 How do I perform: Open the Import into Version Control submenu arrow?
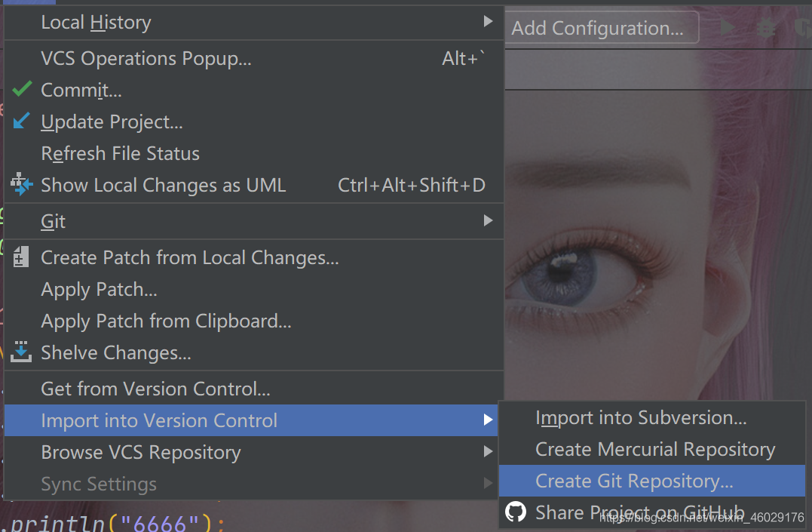coord(488,420)
